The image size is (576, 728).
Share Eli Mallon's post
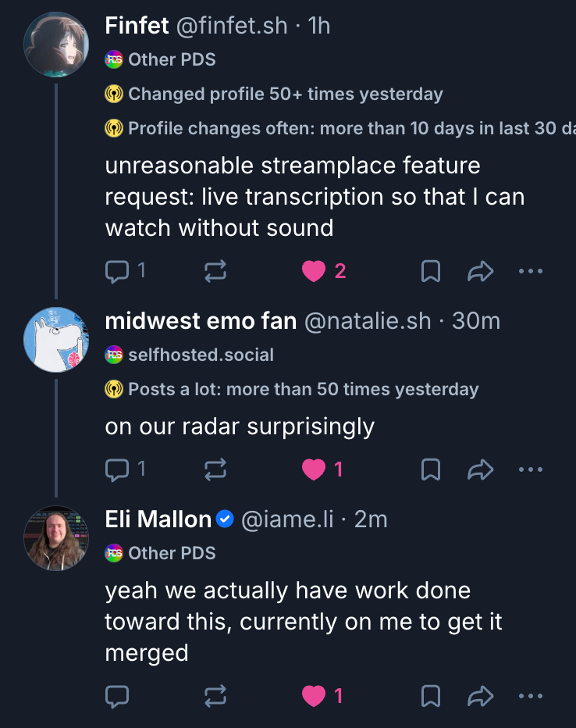tap(481, 696)
